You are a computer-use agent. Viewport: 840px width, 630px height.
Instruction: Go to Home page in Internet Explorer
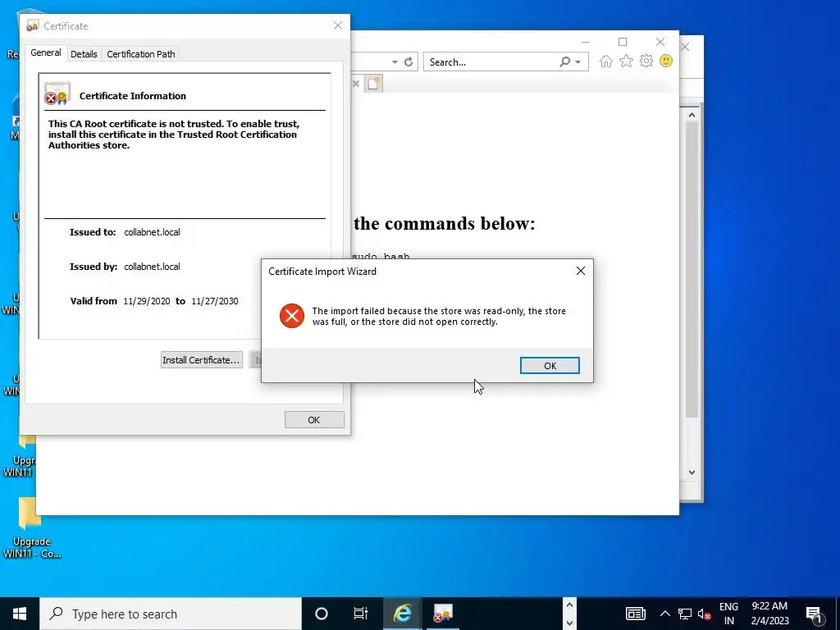click(606, 61)
